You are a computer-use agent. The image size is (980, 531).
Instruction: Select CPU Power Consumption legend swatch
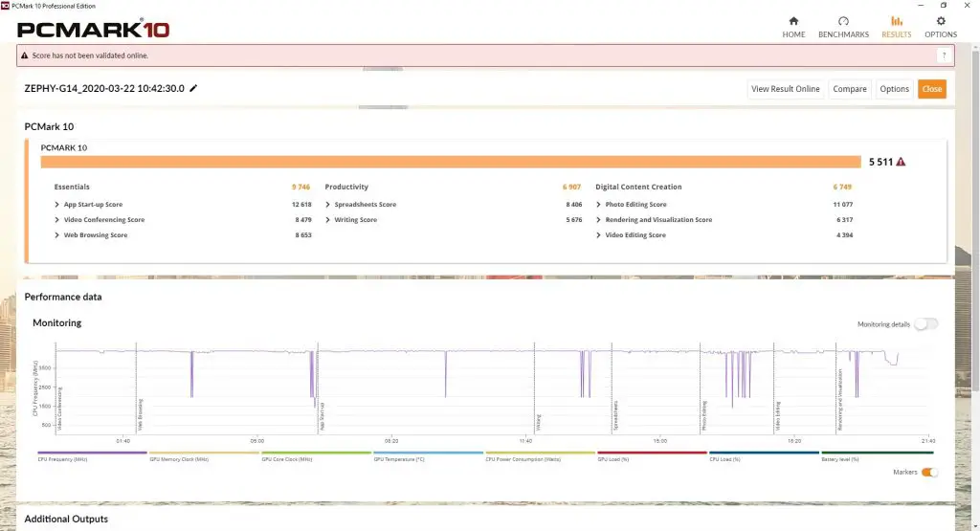[540, 453]
